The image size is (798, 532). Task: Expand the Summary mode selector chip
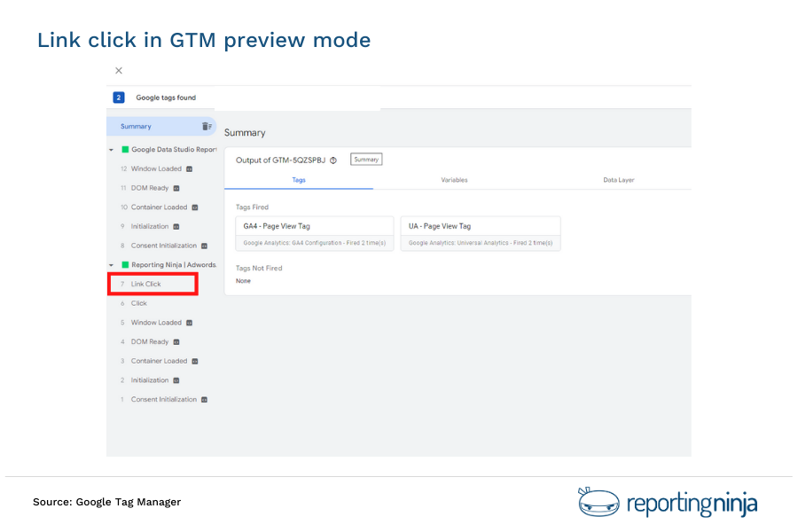(x=366, y=160)
